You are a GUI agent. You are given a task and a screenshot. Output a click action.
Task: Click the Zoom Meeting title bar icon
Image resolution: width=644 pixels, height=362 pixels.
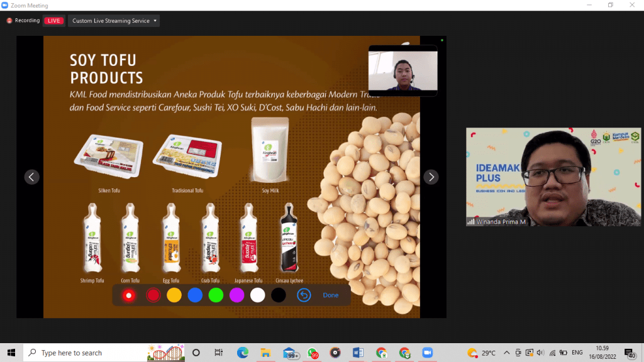(x=5, y=5)
